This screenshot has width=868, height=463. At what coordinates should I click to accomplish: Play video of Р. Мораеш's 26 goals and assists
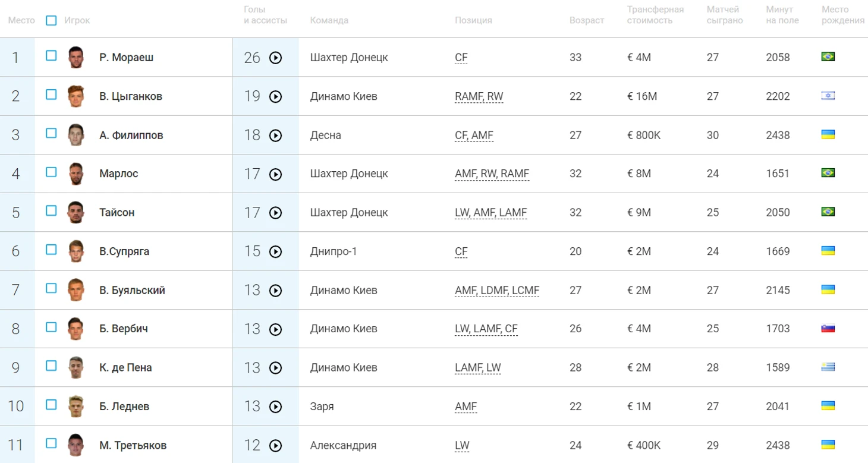pos(275,58)
